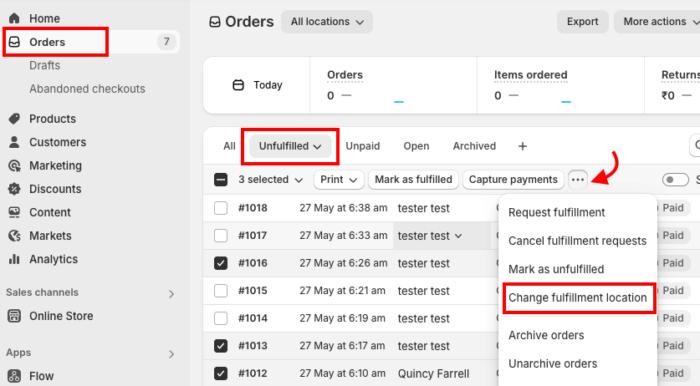Click the select-all header checkbox
Image resolution: width=700 pixels, height=386 pixels.
[x=221, y=180]
